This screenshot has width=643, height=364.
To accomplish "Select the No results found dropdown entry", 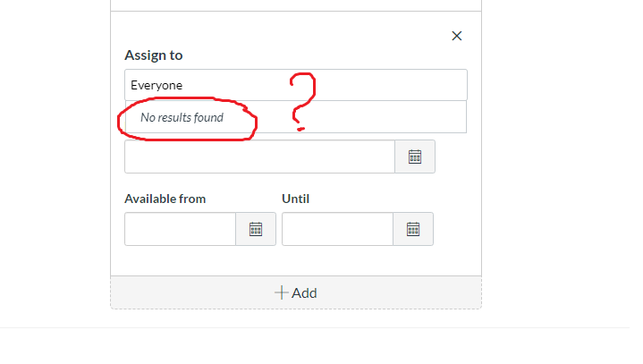I will coord(182,117).
